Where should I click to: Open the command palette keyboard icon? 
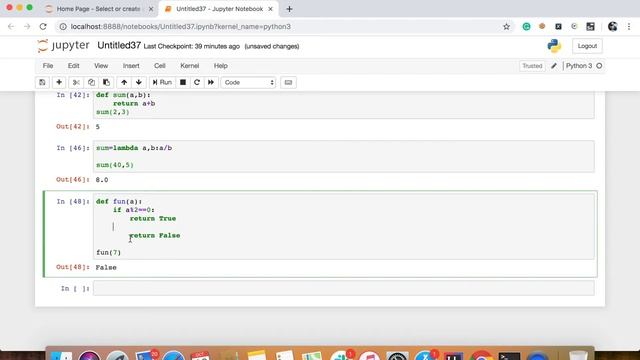click(288, 82)
